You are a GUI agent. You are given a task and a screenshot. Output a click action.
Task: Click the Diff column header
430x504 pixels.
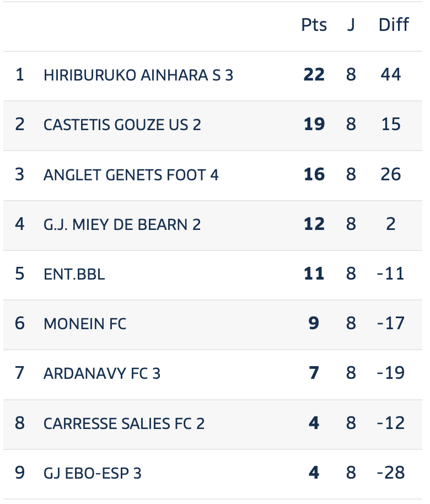(x=394, y=25)
